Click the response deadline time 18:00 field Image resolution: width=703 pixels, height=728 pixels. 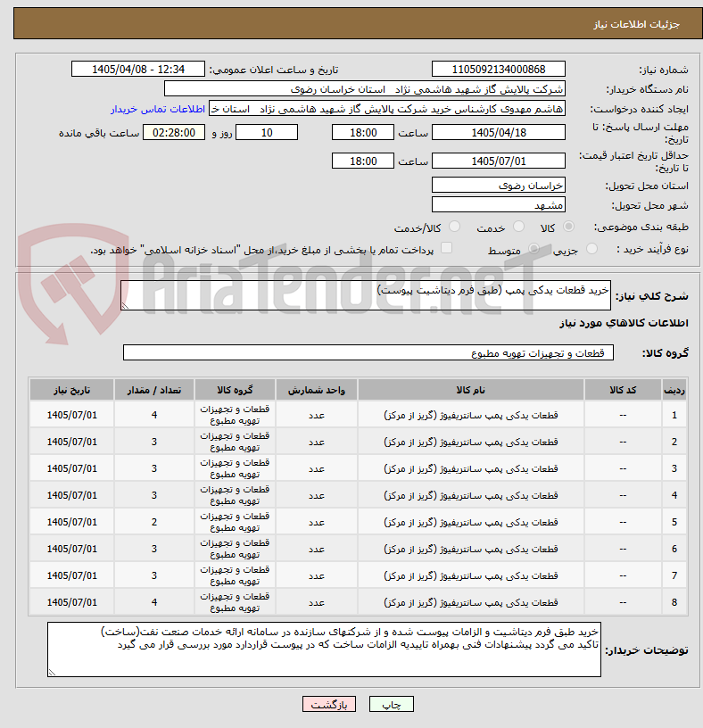coord(362,133)
